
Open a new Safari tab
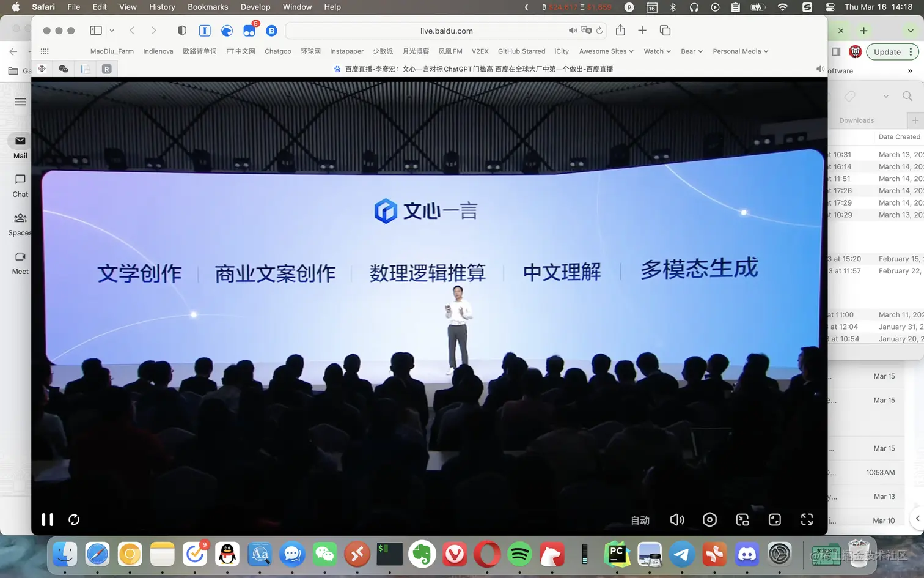(x=642, y=31)
